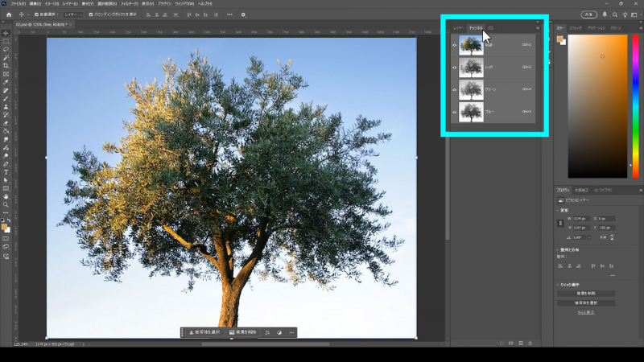
Task: Switch to the パス tab
Action: [x=491, y=28]
